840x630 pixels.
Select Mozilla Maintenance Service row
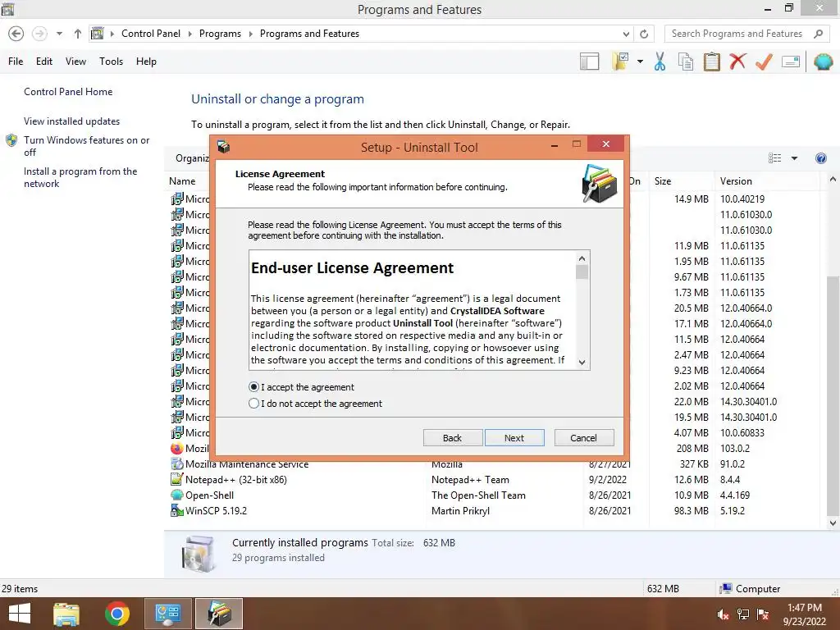pos(493,464)
